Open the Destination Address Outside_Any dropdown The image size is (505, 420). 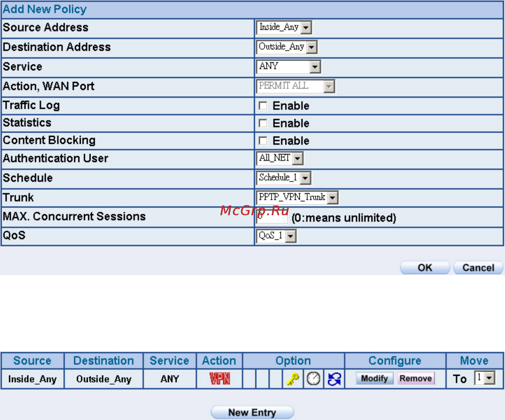[287, 47]
